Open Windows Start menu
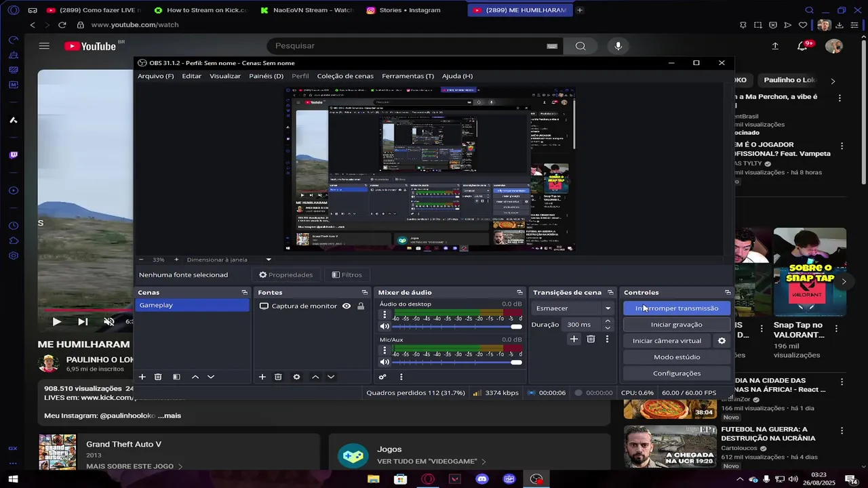The image size is (868, 488). pos(12,479)
